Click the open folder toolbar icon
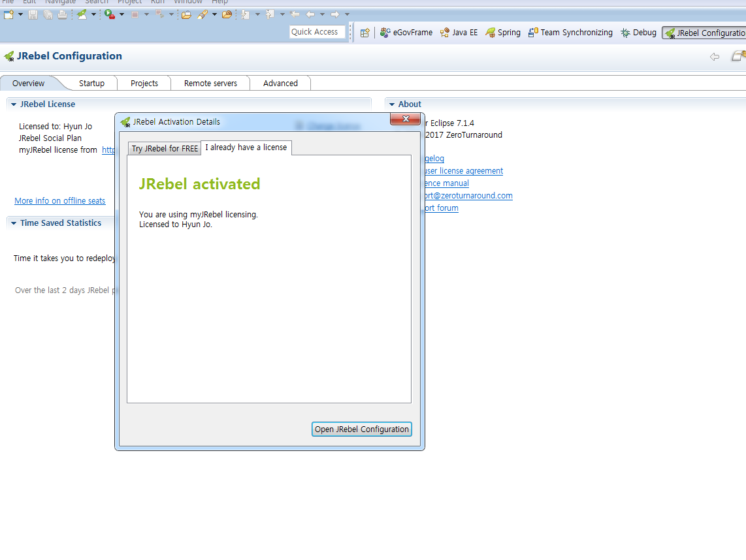Image resolution: width=746 pixels, height=560 pixels. pyautogui.click(x=187, y=15)
